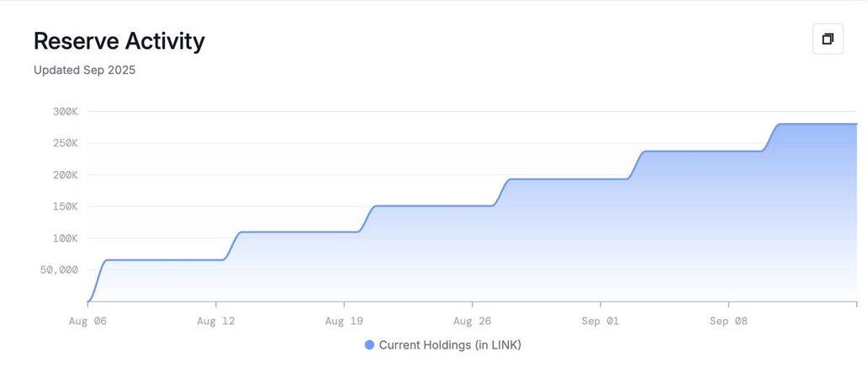Click the 300K y-axis label

coord(66,111)
